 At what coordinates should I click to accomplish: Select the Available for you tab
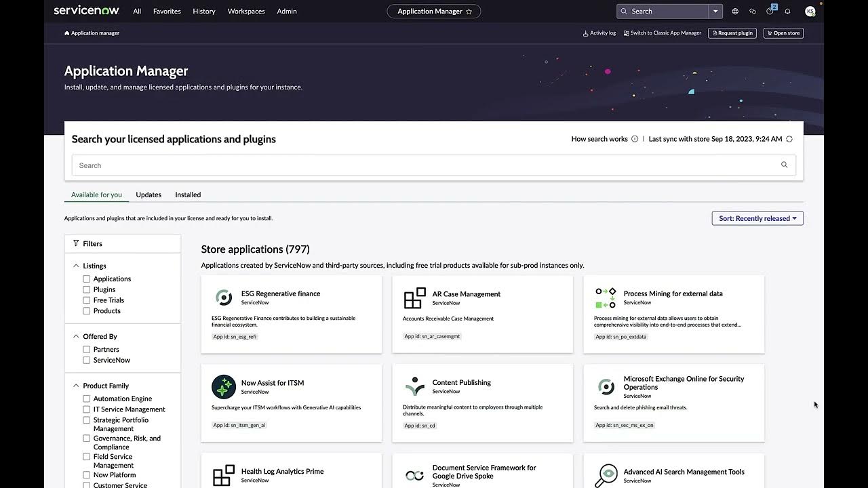coord(96,195)
